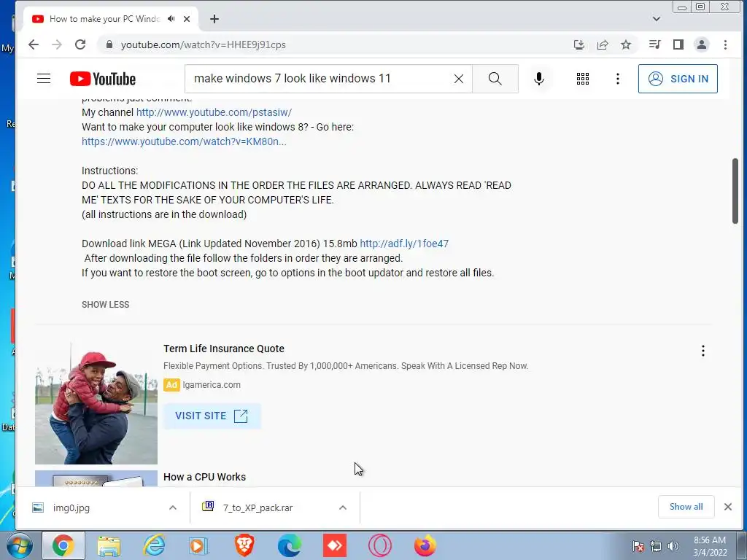Image resolution: width=747 pixels, height=560 pixels.
Task: Open YouTube settings three-dot menu
Action: 618,79
